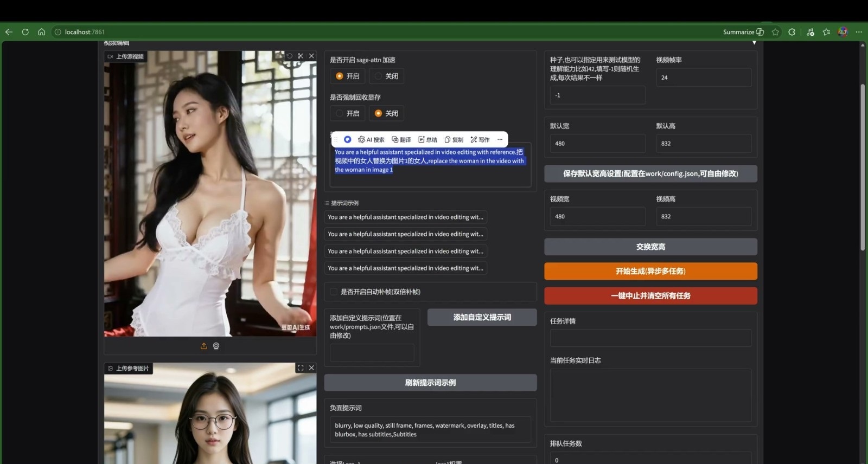Click the Summarize Copilot button
The image size is (868, 464).
pos(743,32)
